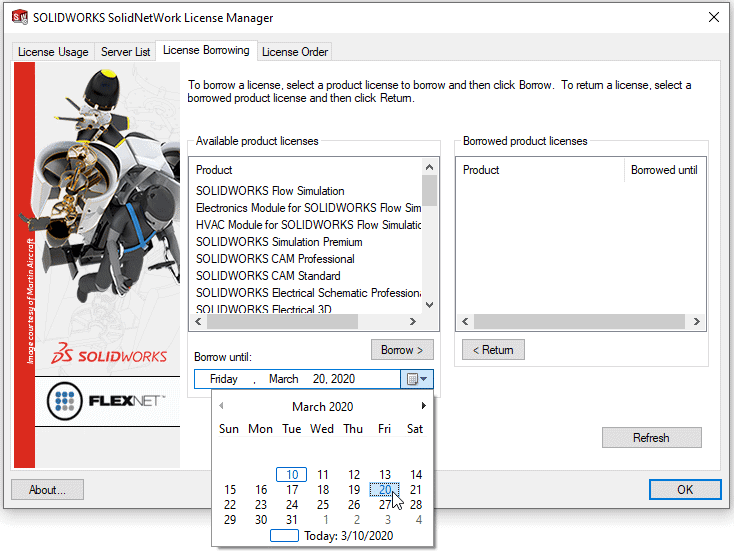Pick March 22 in the calendar
Image resolution: width=734 pixels, height=552 pixels.
point(230,505)
